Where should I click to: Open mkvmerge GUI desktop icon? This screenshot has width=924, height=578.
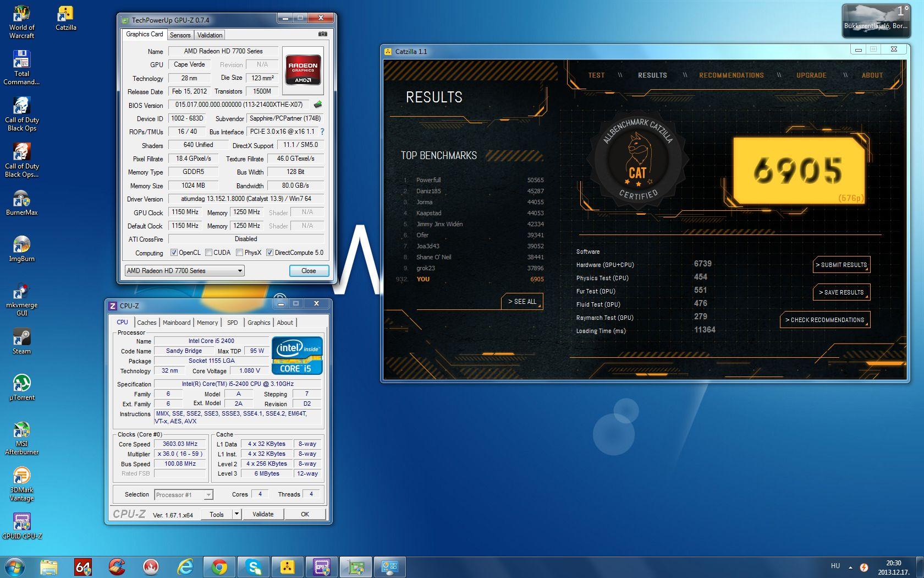21,299
